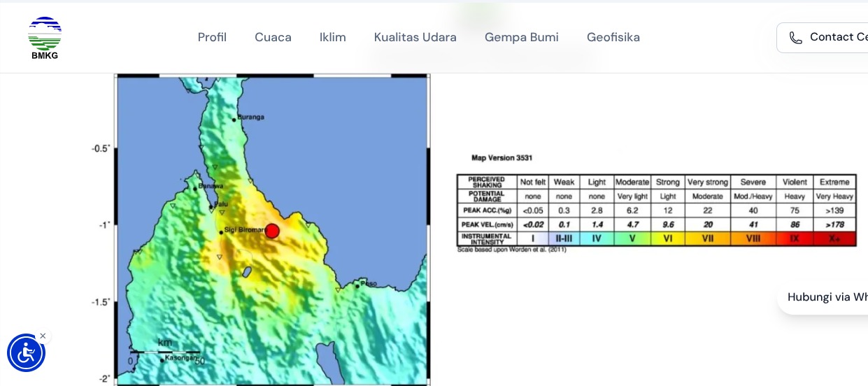Click the red epicenter marker on the map
The height and width of the screenshot is (386, 868).
[272, 231]
